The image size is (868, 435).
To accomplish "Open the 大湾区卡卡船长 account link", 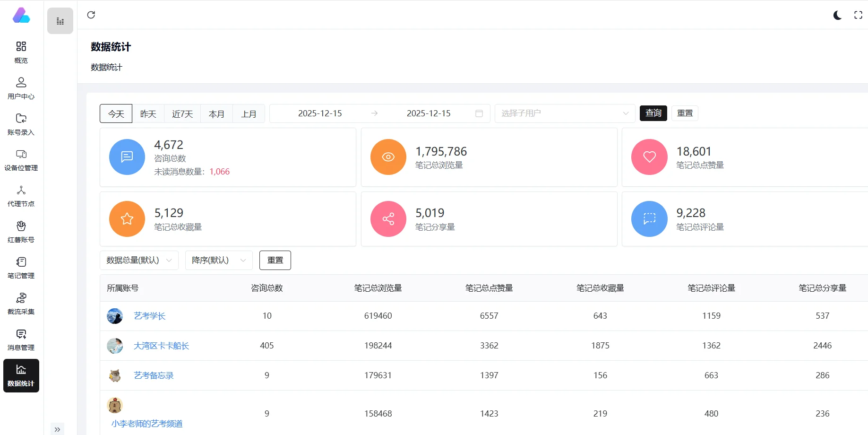I will pyautogui.click(x=161, y=346).
